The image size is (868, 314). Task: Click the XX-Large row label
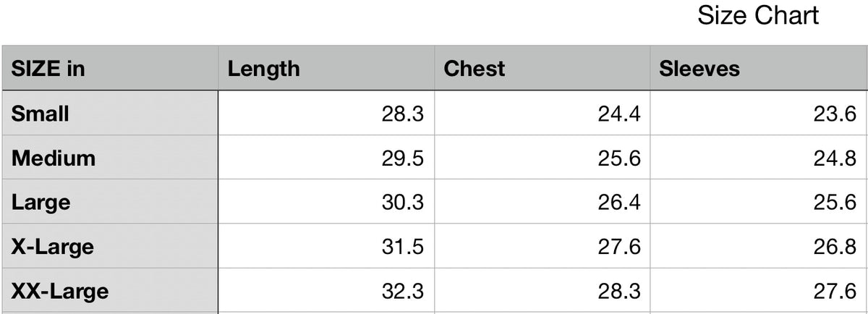[60, 291]
